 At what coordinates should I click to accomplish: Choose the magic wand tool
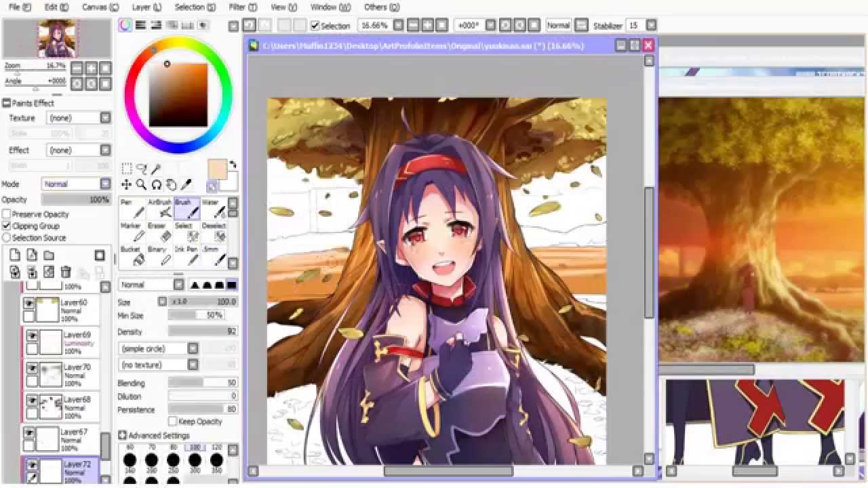[156, 168]
